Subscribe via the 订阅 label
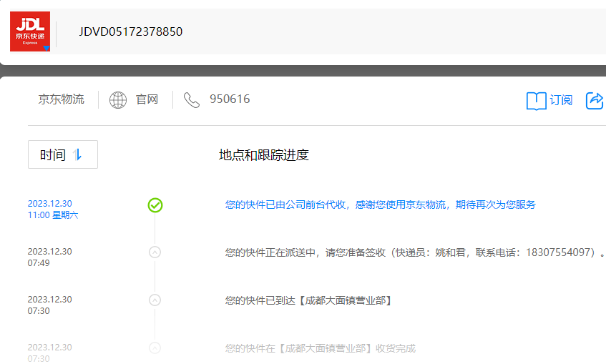Screen dimensions: 606x364 561,100
